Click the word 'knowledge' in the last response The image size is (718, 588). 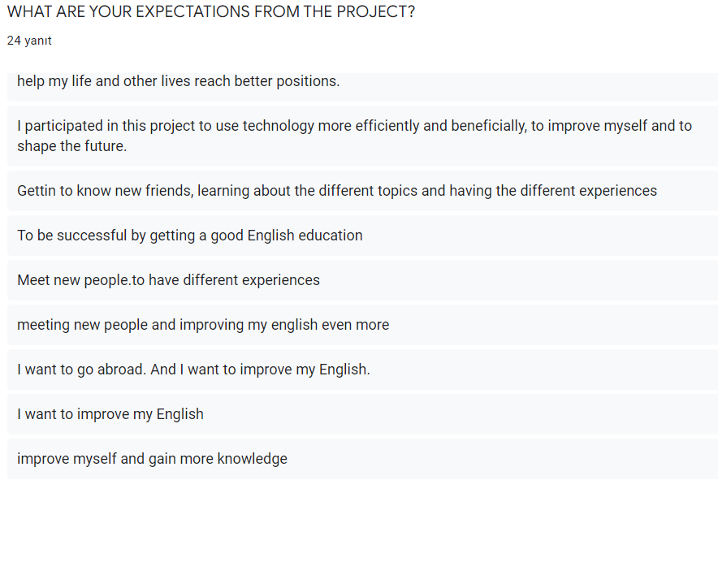[x=252, y=459]
